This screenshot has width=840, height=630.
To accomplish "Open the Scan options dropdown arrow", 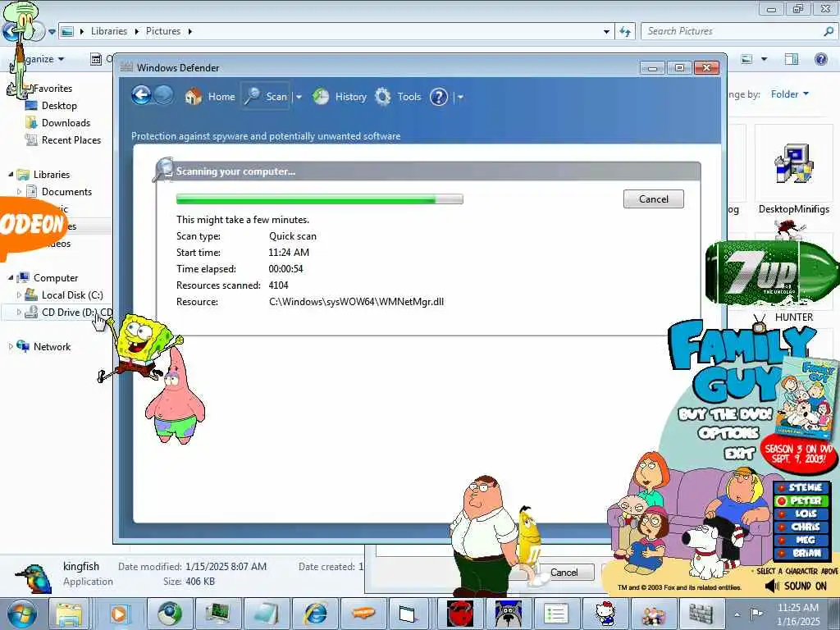I will (299, 97).
